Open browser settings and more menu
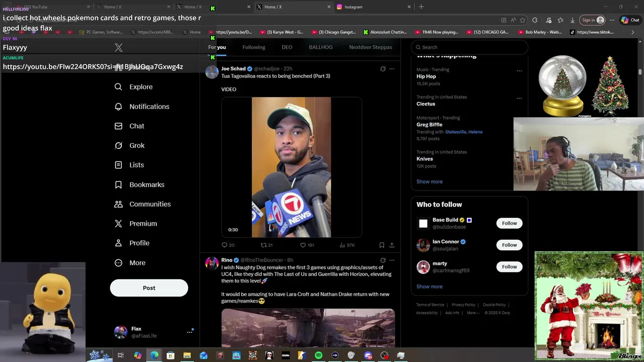The image size is (644, 362). (x=612, y=20)
